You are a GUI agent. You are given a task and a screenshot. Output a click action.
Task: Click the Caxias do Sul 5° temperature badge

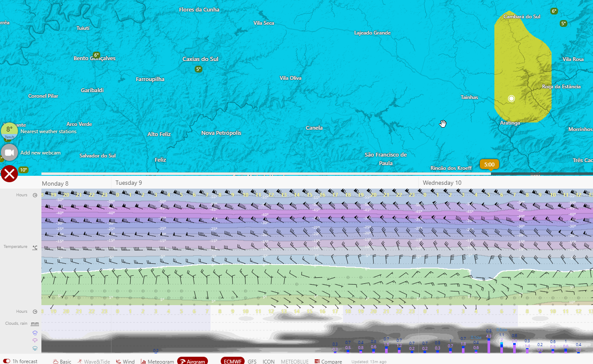coord(198,69)
